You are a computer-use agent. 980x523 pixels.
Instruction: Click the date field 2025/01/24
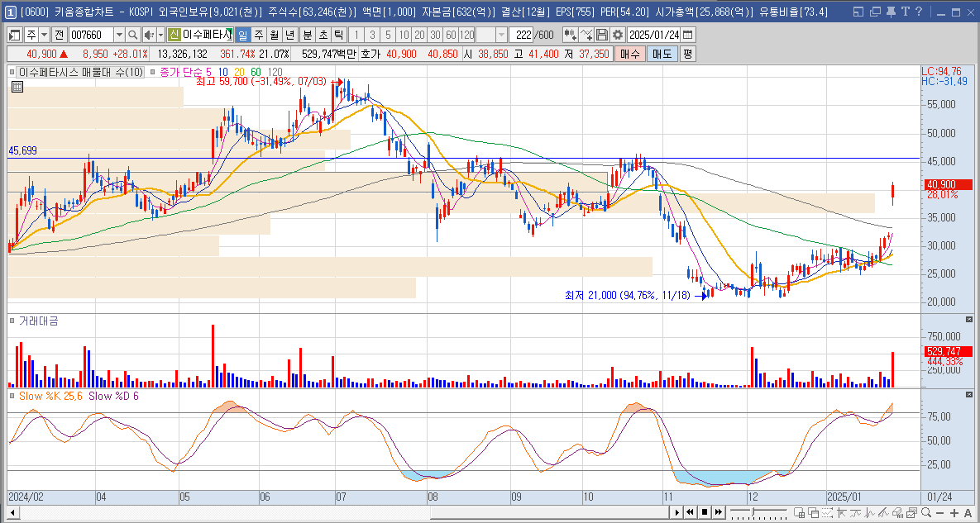(654, 35)
